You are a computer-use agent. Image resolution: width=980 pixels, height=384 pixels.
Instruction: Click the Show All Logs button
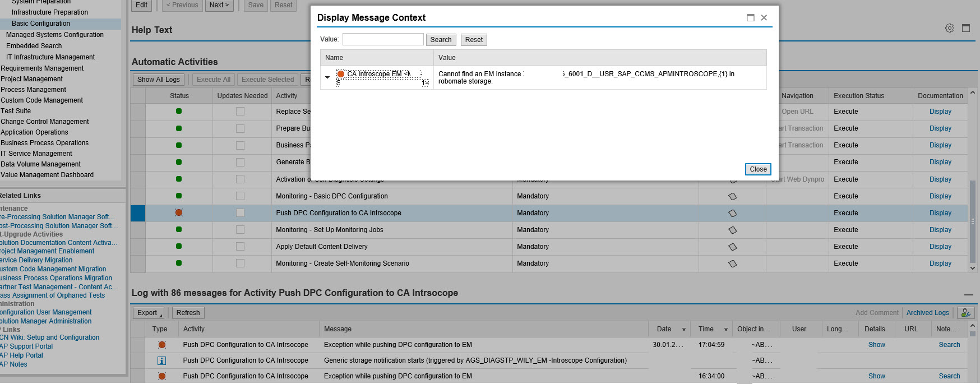click(159, 80)
